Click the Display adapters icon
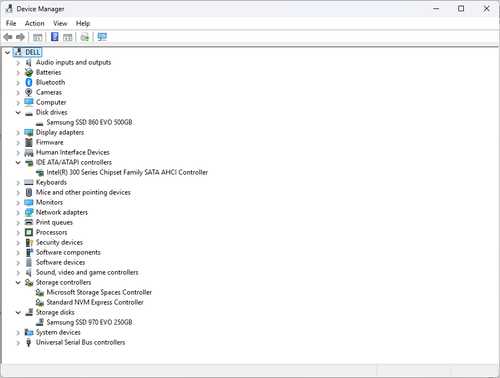Image resolution: width=500 pixels, height=378 pixels. (x=29, y=133)
